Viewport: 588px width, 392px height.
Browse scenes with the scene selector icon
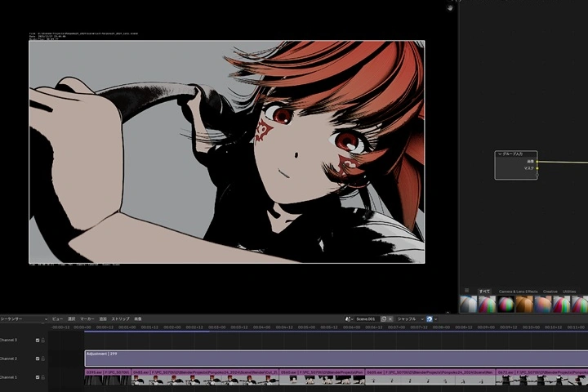pyautogui.click(x=350, y=318)
